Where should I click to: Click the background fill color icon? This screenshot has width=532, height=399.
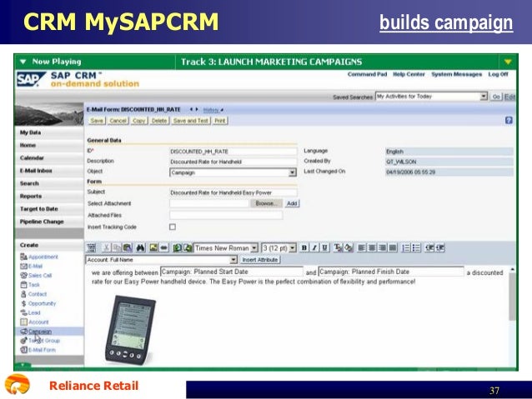coord(349,247)
